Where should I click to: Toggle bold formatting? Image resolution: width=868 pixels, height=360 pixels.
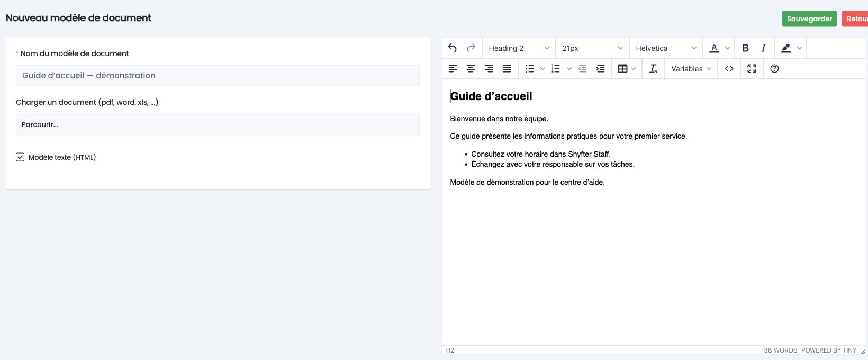coord(745,48)
